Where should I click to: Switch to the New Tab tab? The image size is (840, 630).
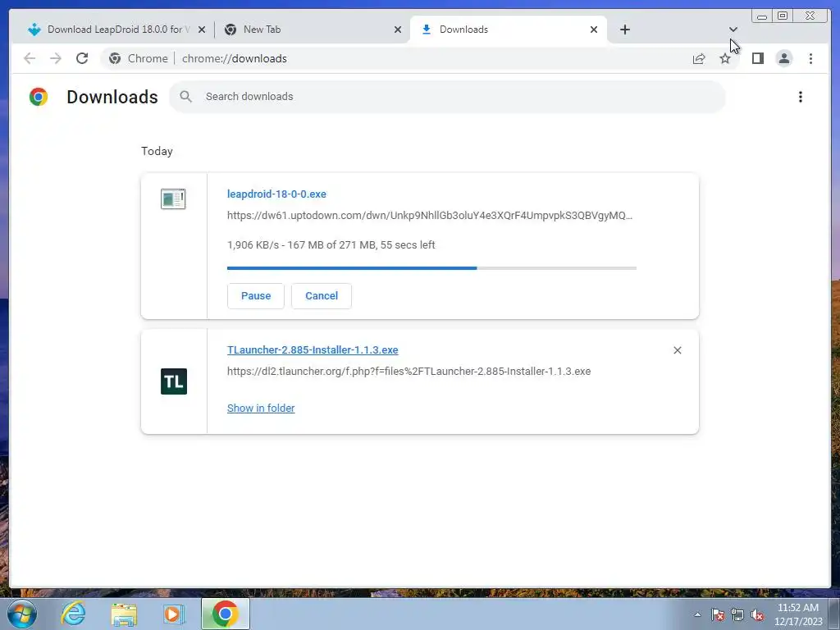[x=311, y=30]
